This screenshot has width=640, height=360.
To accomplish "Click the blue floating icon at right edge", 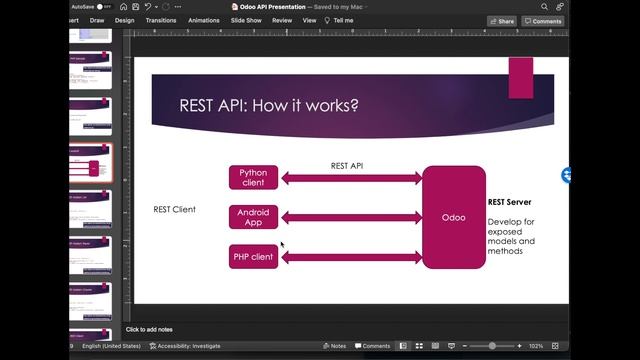I will (566, 175).
